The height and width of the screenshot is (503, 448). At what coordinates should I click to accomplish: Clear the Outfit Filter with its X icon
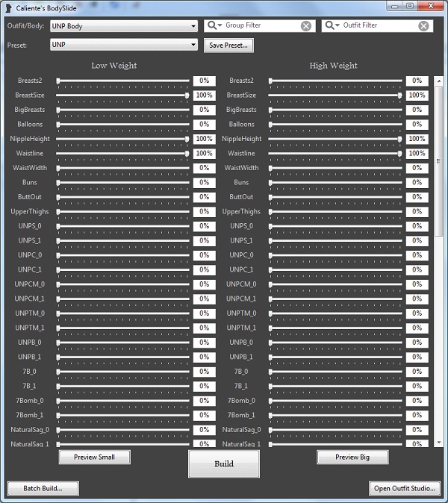click(x=423, y=26)
